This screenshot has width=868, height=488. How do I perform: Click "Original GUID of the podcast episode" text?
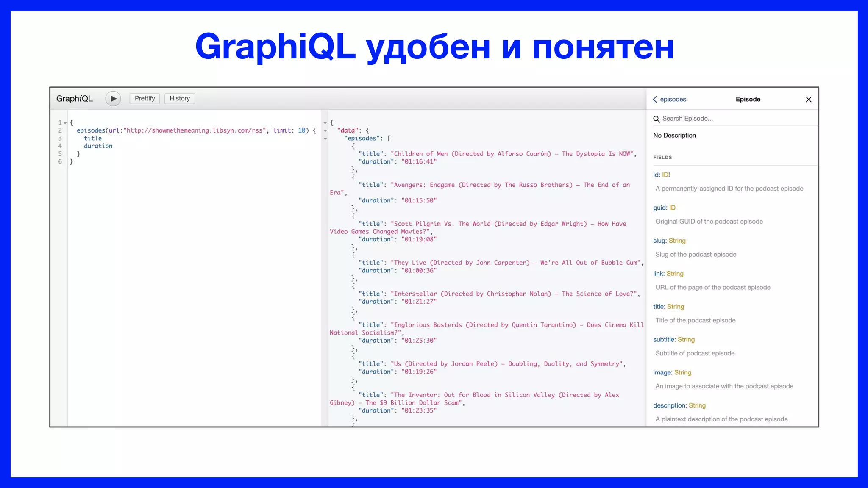(709, 222)
